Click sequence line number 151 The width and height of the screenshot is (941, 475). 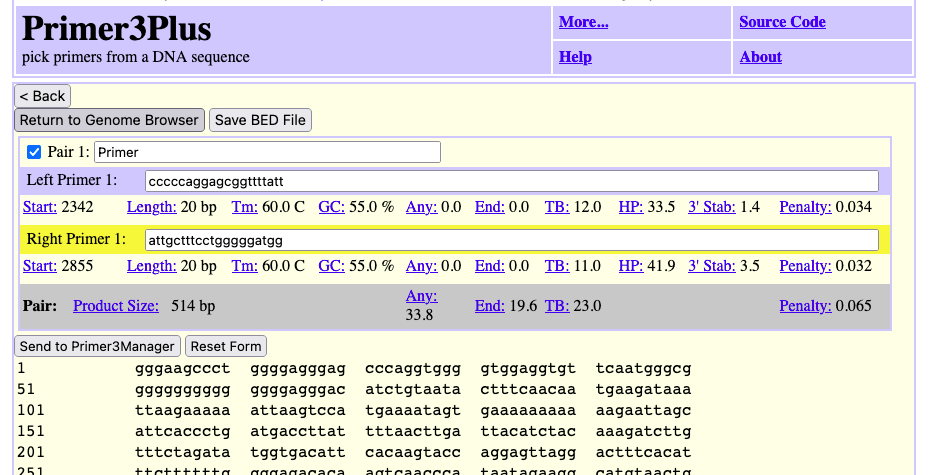point(31,432)
